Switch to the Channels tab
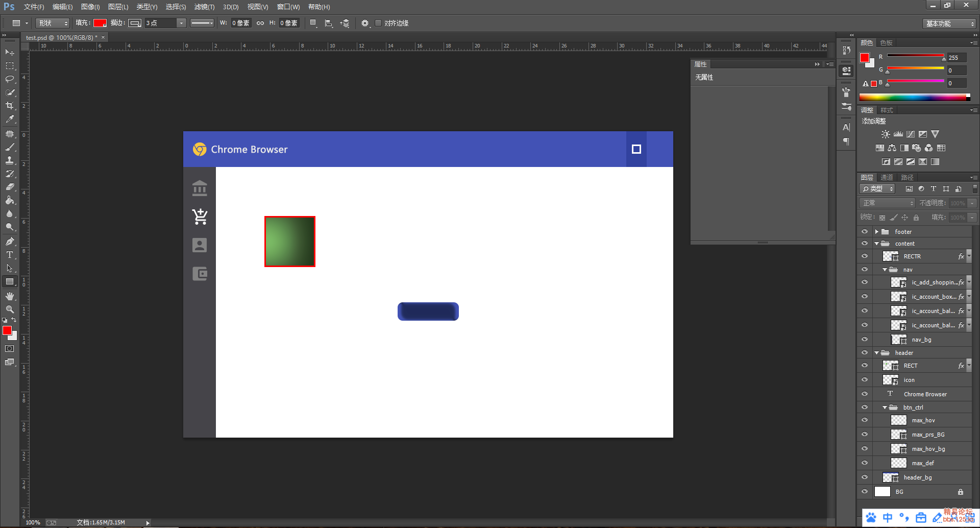This screenshot has width=980, height=528. click(887, 177)
